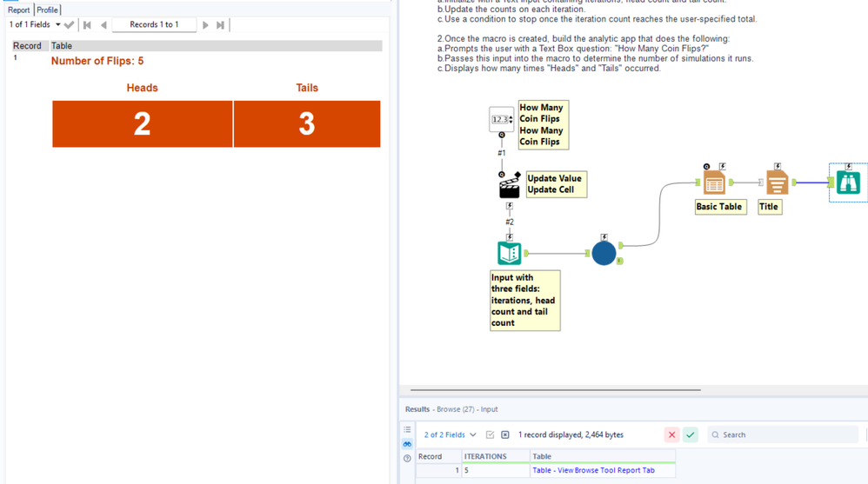Go to last record page
Viewport: 868px width, 484px height.
(x=220, y=25)
